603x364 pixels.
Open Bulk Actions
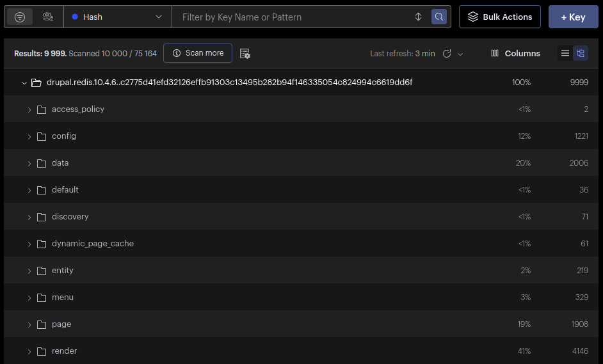tap(500, 17)
